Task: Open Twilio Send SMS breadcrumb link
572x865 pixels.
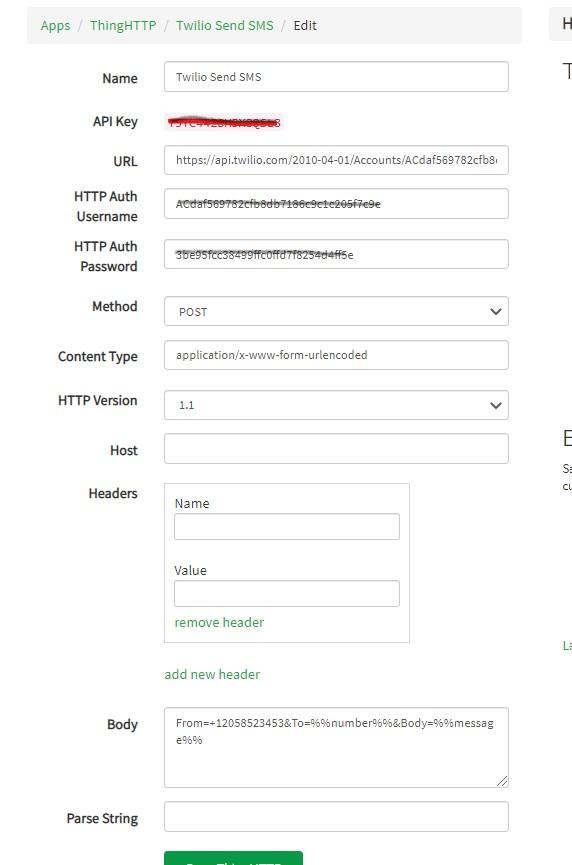Action: (224, 25)
